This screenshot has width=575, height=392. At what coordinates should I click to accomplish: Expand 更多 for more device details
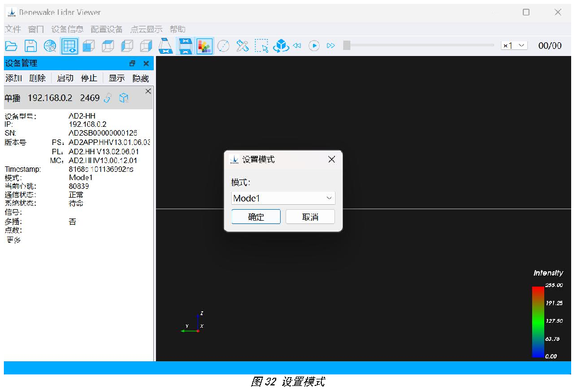point(14,240)
